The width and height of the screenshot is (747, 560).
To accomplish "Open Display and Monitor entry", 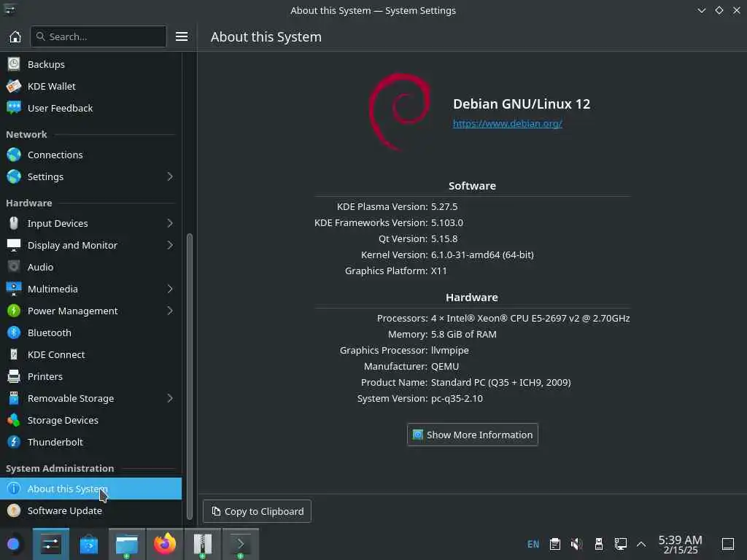I will [90, 245].
